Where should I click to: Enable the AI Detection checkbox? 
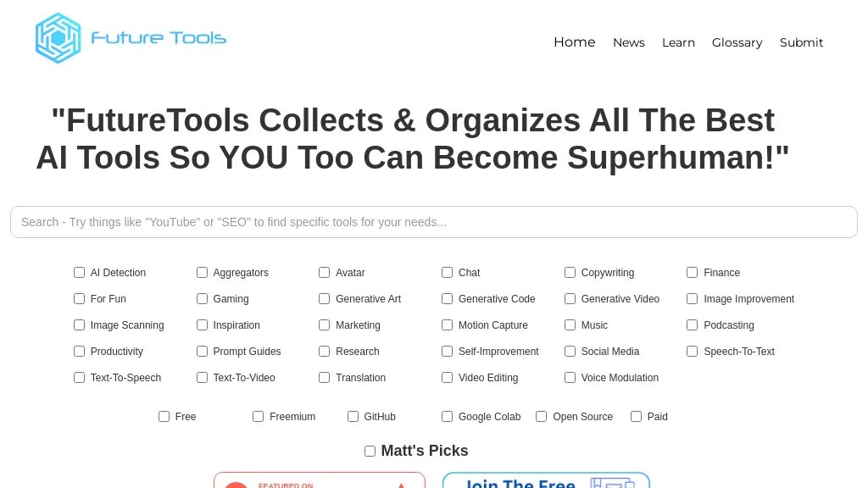coord(80,273)
